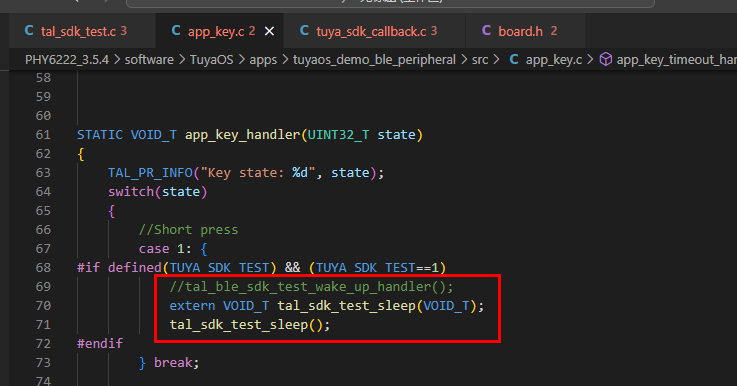Image resolution: width=737 pixels, height=386 pixels.
Task: Close the app_key.c tab
Action: 269,31
